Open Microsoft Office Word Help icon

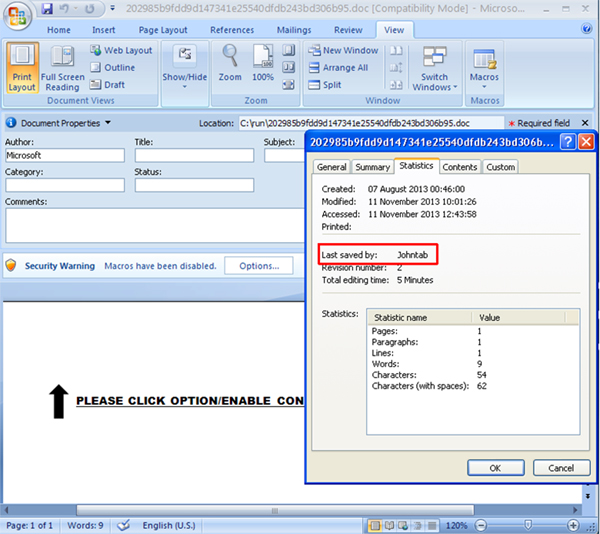[x=586, y=29]
